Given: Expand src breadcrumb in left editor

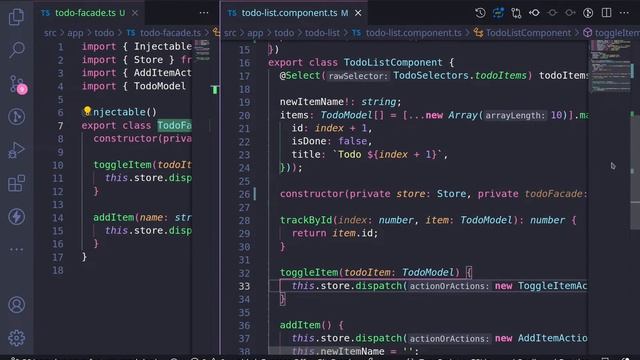Looking at the screenshot, I should 50,33.
